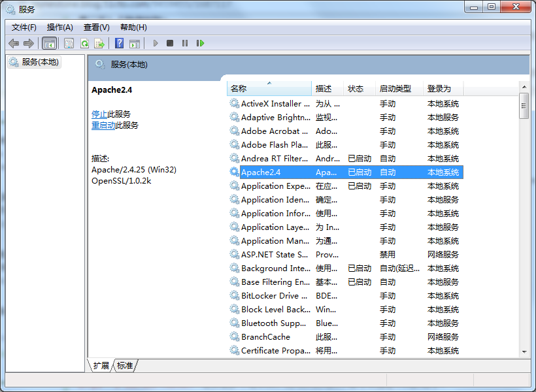This screenshot has width=536, height=392.
Task: Click the gear icon of Adobe Flash Player row
Action: click(x=234, y=144)
